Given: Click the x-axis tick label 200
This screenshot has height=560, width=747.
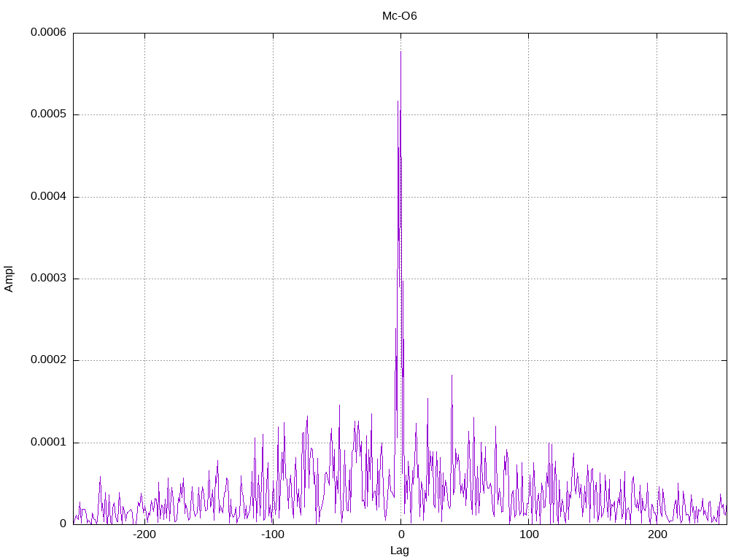Looking at the screenshot, I should tap(657, 534).
